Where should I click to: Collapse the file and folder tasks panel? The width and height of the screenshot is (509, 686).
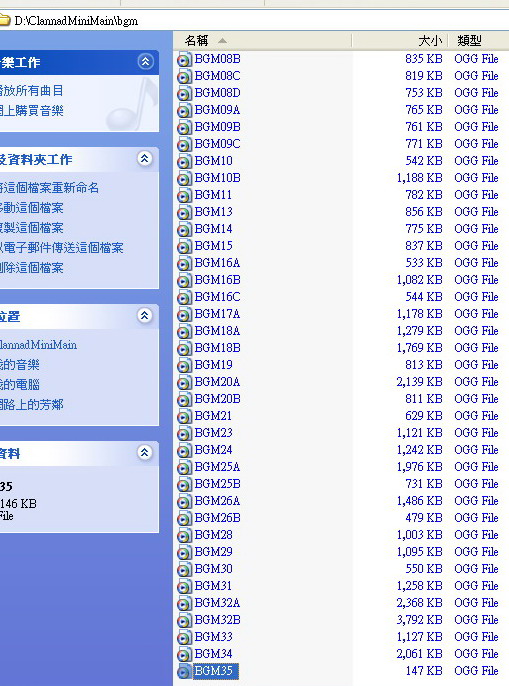145,158
